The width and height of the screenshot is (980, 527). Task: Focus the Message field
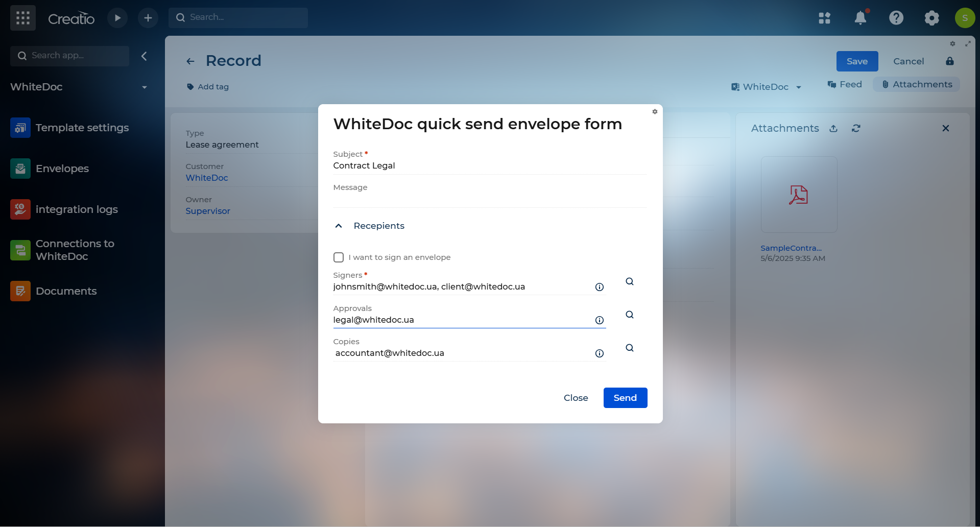pyautogui.click(x=489, y=199)
